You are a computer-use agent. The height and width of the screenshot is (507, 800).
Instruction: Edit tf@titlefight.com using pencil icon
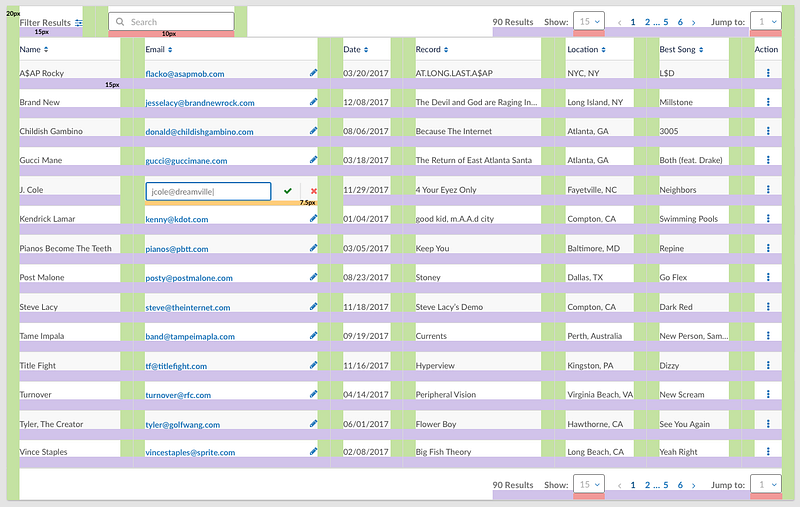(313, 366)
